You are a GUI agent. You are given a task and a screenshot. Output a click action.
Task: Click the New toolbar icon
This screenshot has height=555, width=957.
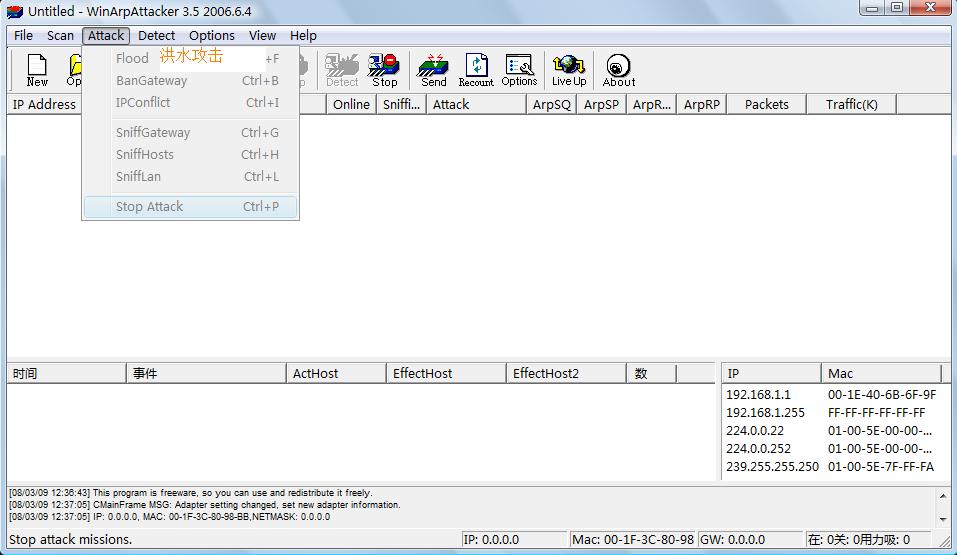coord(37,70)
